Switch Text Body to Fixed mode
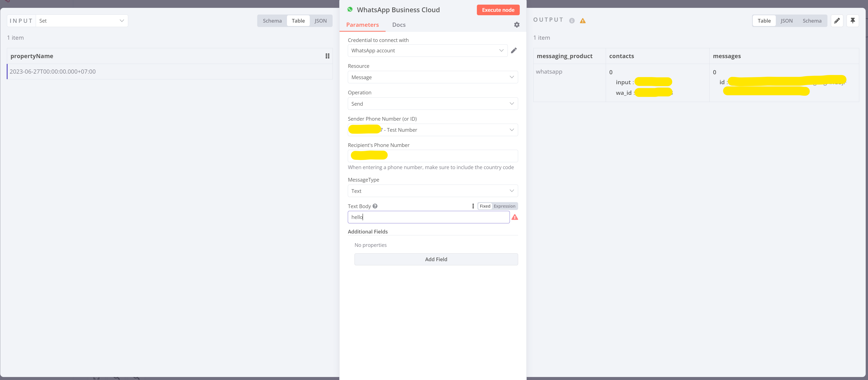Image resolution: width=868 pixels, height=380 pixels. (485, 206)
